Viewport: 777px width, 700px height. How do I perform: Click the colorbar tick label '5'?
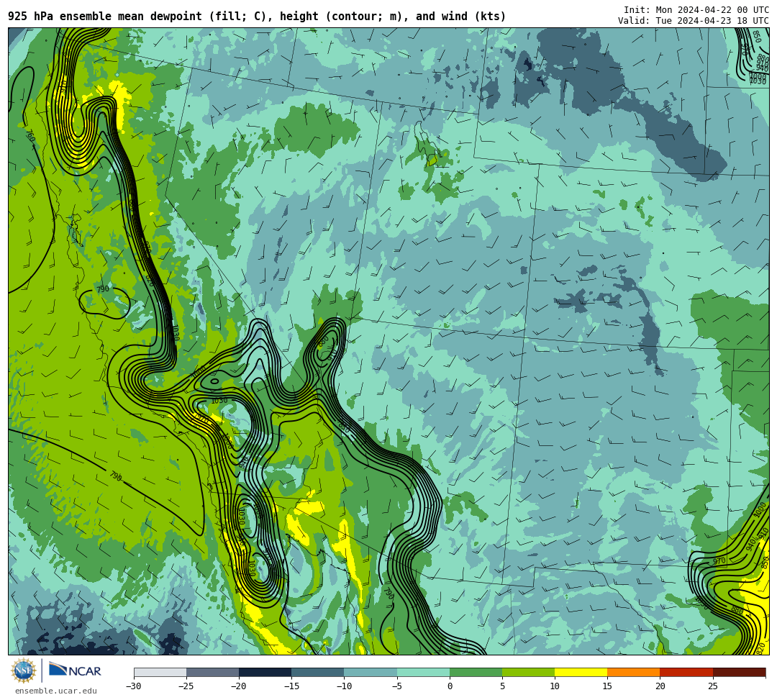tap(502, 686)
